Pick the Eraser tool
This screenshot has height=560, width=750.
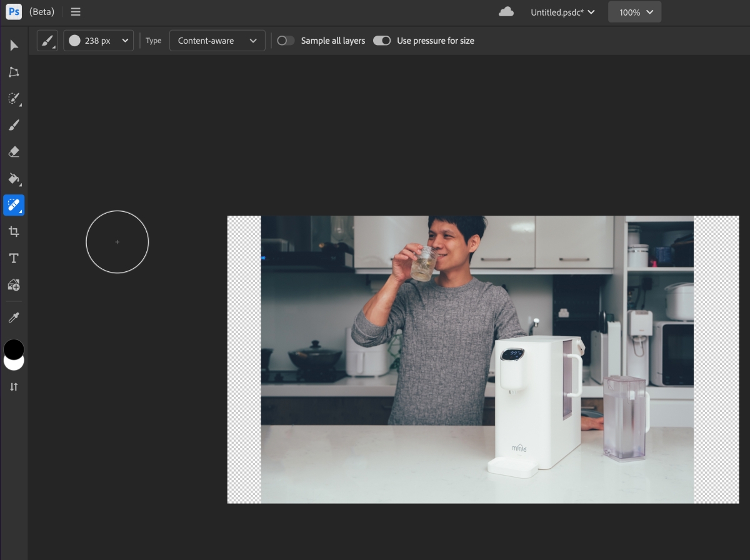14,152
